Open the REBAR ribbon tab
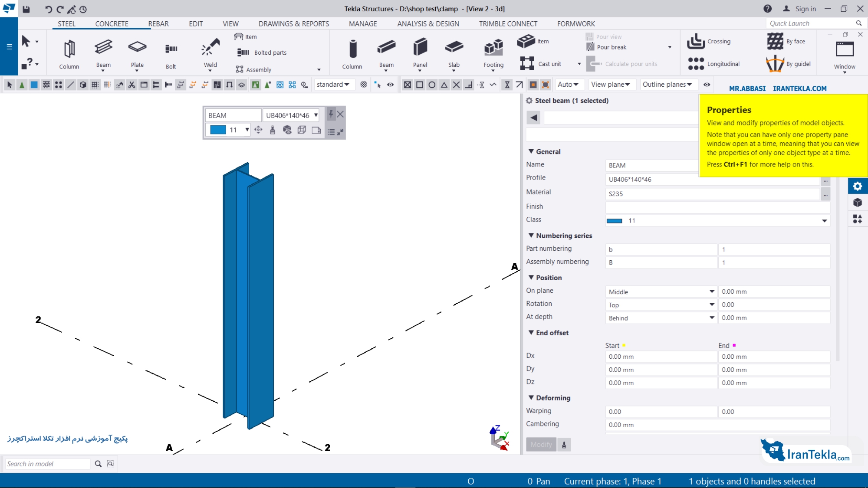This screenshot has width=868, height=488. click(x=158, y=24)
